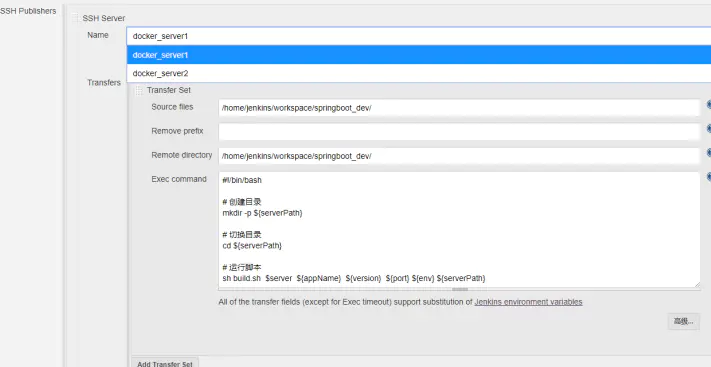Grab the Exec command textarea resize corner
711x367 pixels.
point(697,284)
